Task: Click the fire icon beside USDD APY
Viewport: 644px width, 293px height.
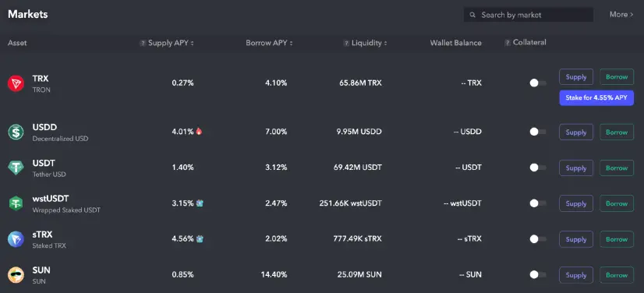Action: (199, 132)
